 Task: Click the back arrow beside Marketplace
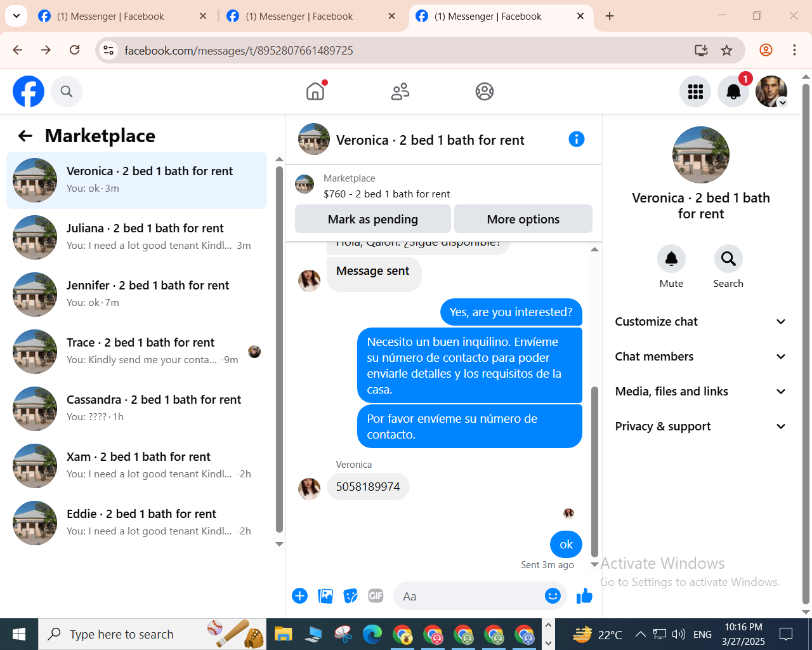point(25,136)
